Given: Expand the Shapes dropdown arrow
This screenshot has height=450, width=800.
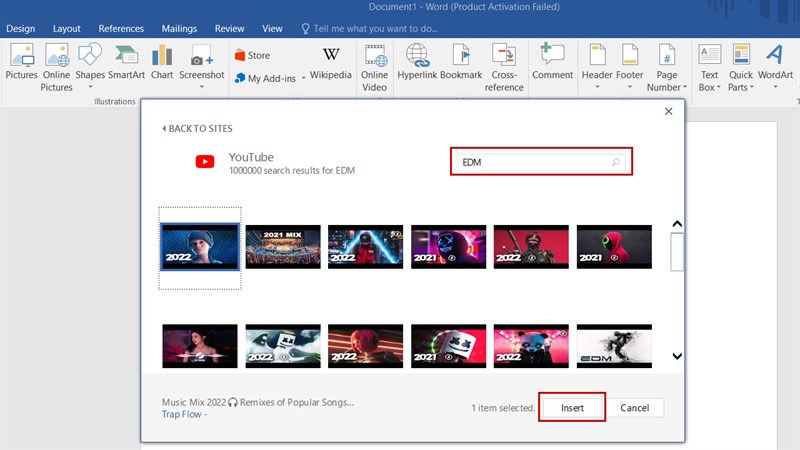Looking at the screenshot, I should [x=90, y=87].
